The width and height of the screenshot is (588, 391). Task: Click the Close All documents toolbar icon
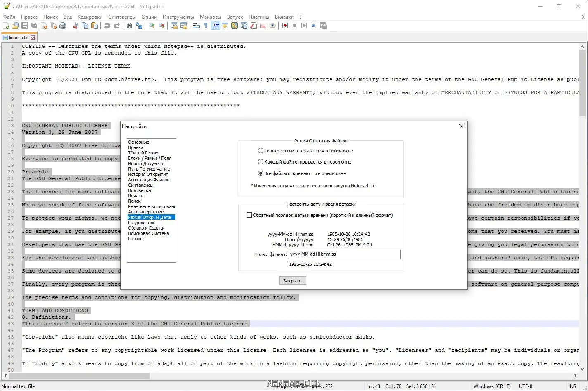coord(53,26)
